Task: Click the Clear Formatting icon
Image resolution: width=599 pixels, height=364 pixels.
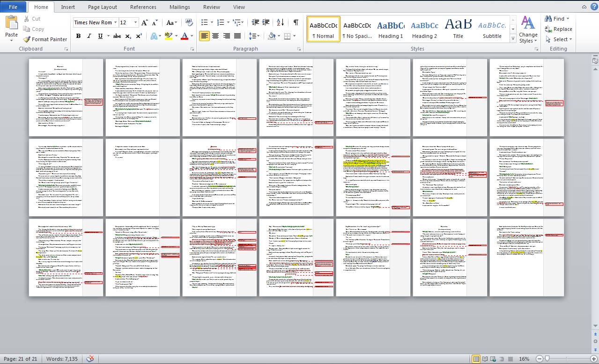Action: point(189,22)
